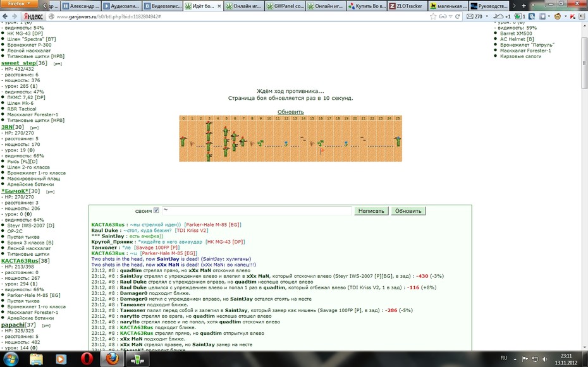Open the *БычоК* player link
The width and height of the screenshot is (588, 367).
click(15, 191)
